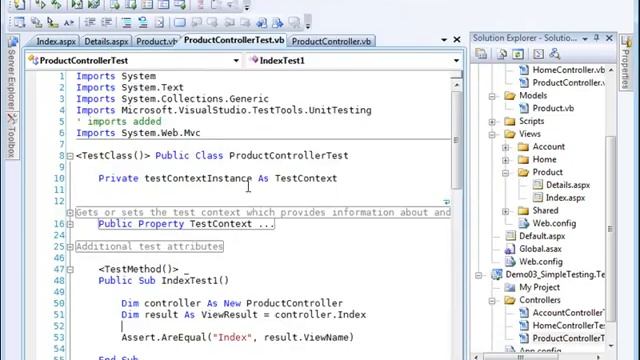This screenshot has height=360, width=640.
Task: Expand the Scripts folder node
Action: click(492, 122)
